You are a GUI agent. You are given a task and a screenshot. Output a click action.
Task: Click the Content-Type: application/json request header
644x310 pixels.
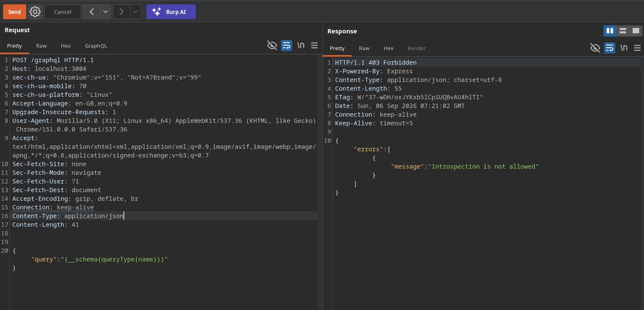[68, 216]
